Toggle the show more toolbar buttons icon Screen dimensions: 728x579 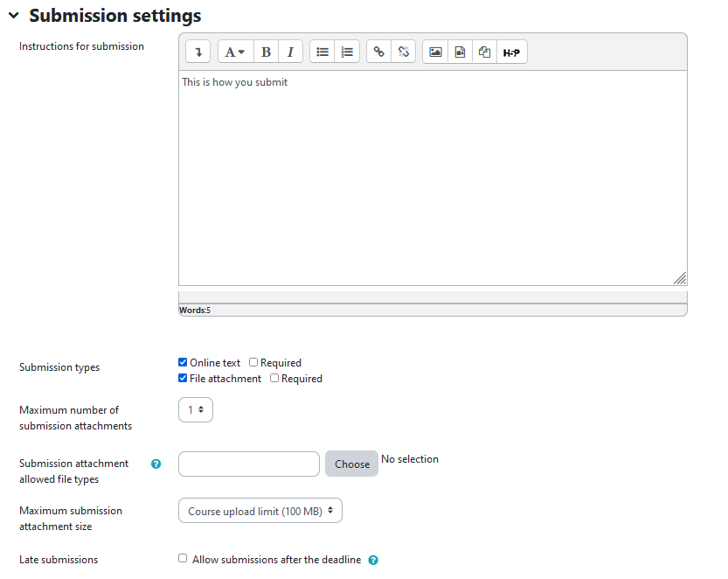click(x=198, y=52)
